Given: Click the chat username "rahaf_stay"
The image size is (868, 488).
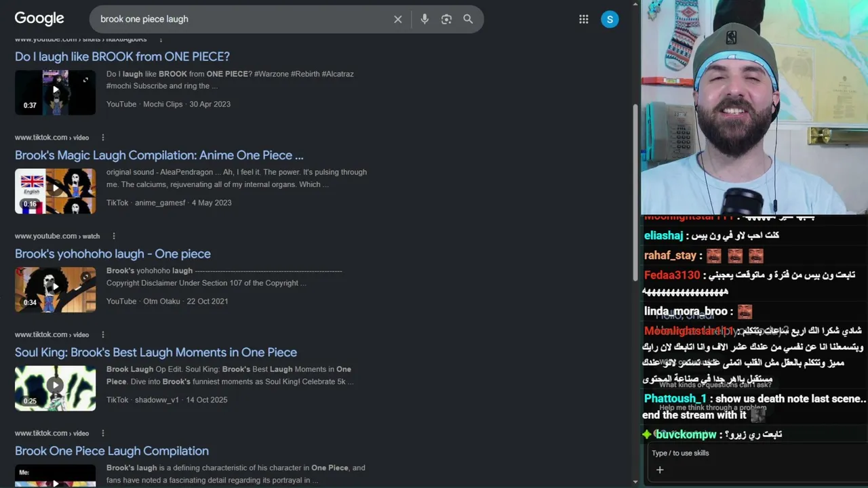Looking at the screenshot, I should [670, 256].
